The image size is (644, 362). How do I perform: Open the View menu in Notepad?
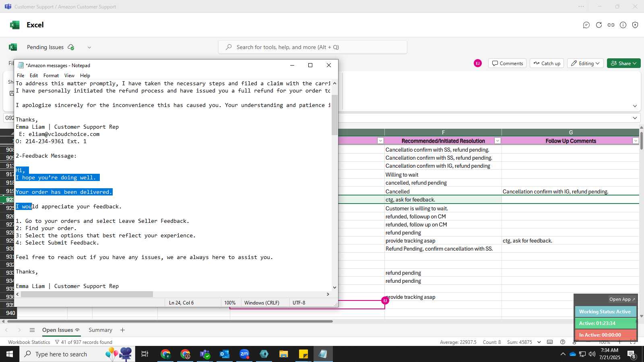69,75
